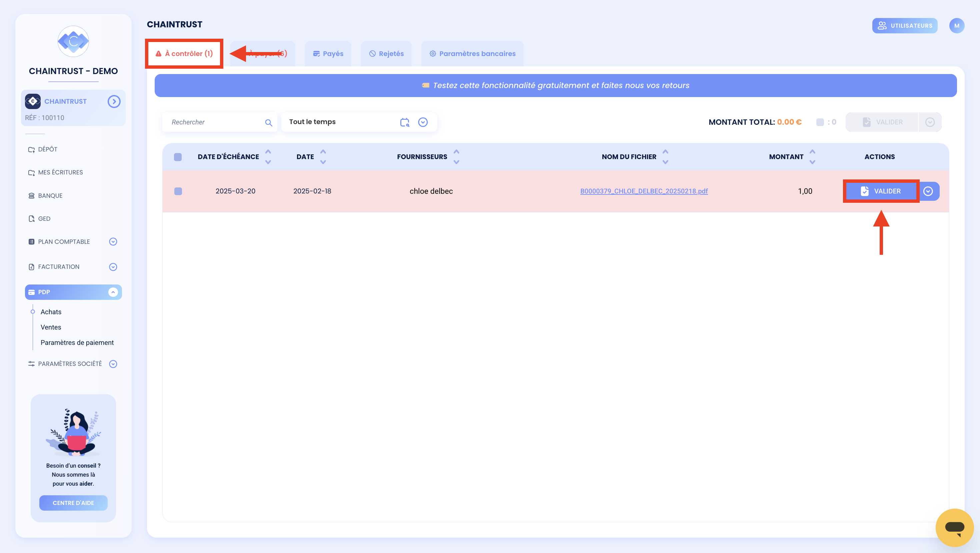Image resolution: width=980 pixels, height=553 pixels.
Task: Click the RÉF : 100110 text
Action: coord(45,118)
